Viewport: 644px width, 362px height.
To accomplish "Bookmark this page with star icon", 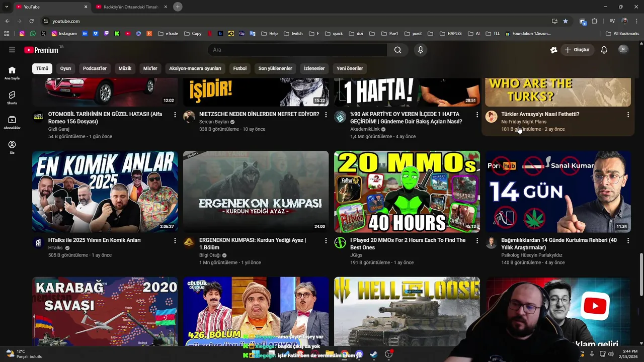I will (566, 21).
